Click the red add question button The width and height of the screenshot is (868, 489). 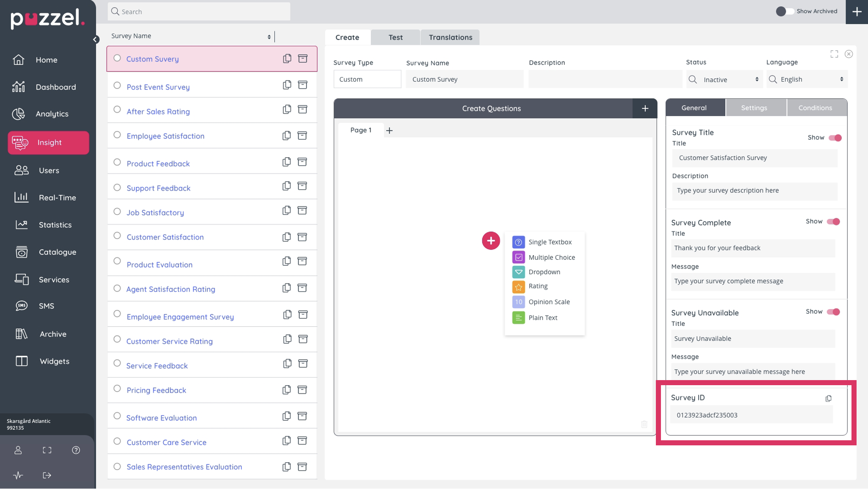[x=491, y=241]
